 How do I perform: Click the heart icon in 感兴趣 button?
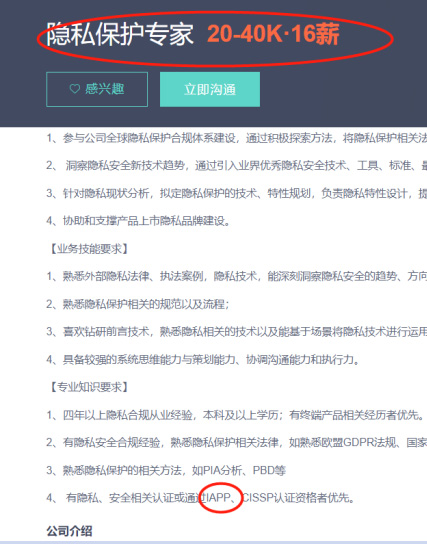[x=75, y=89]
